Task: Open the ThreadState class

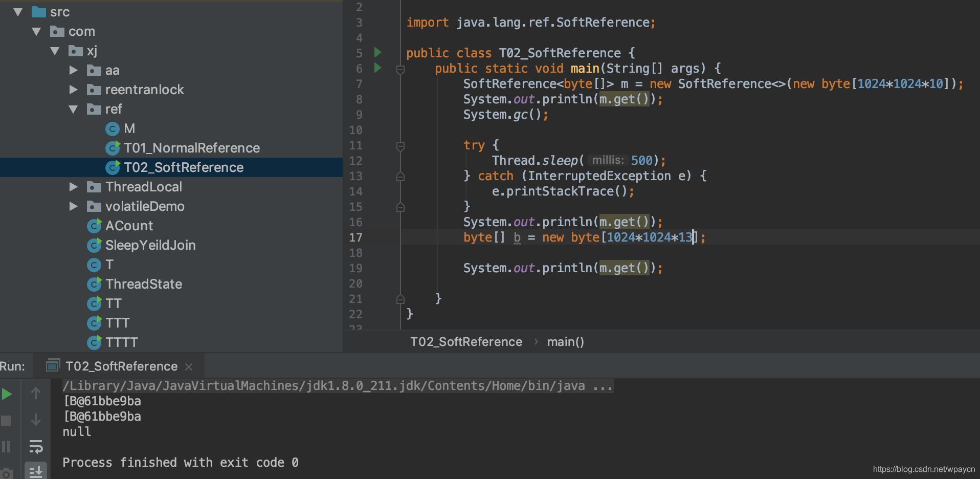Action: click(144, 284)
